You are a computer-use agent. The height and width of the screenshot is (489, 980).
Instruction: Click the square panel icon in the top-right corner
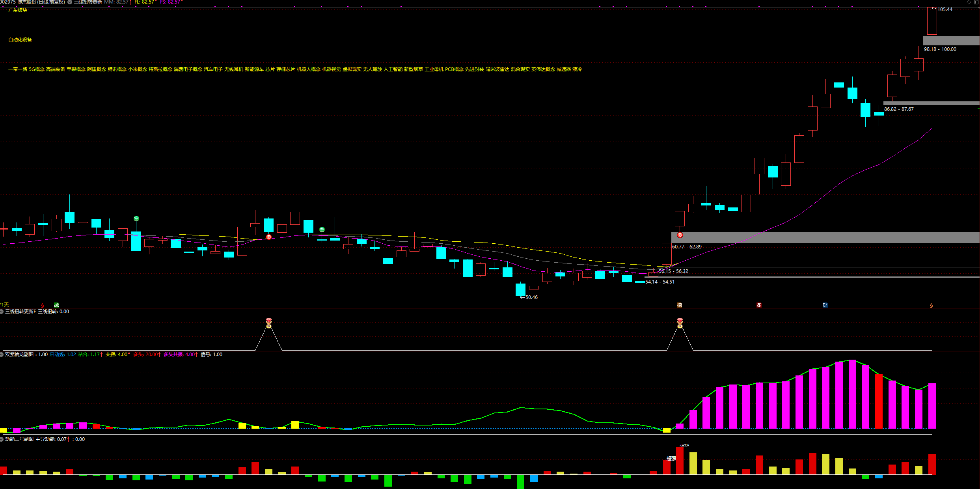[976, 2]
